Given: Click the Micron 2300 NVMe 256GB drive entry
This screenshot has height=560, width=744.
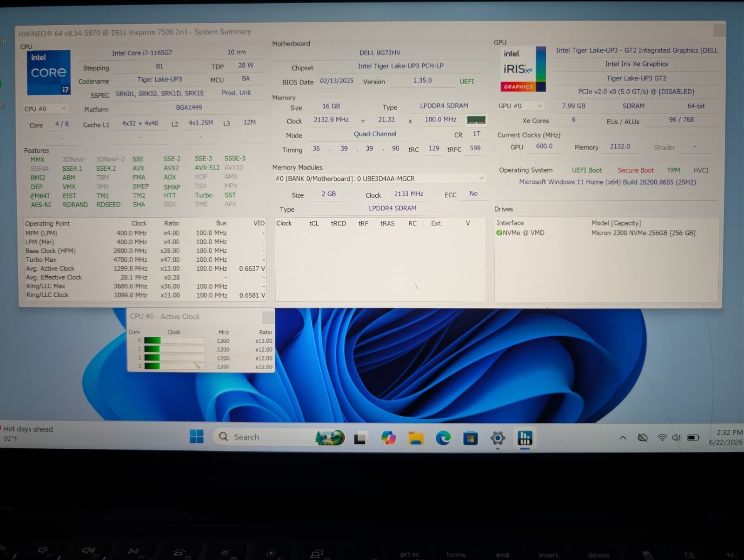Looking at the screenshot, I should point(643,233).
